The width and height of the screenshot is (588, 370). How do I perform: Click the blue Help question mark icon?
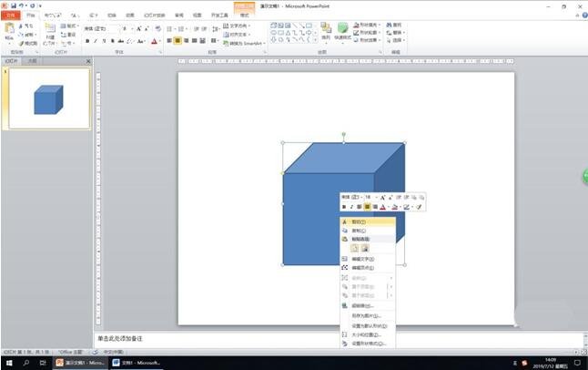tap(584, 15)
